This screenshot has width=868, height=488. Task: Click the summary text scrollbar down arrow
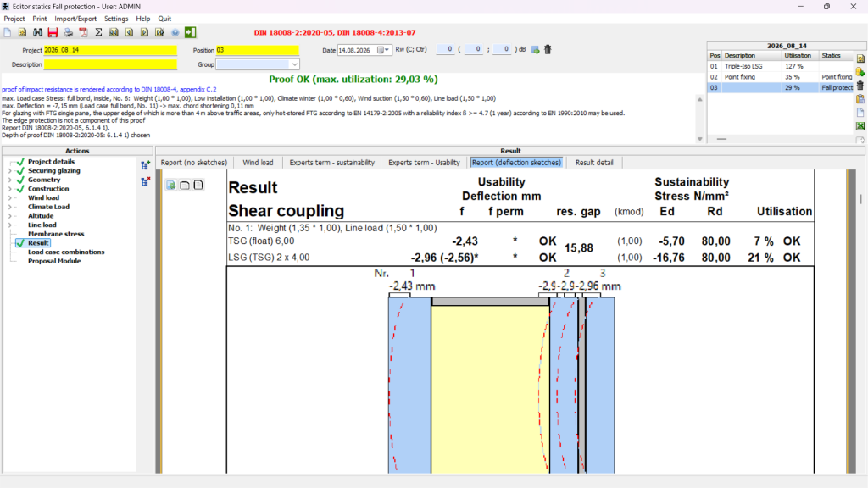pyautogui.click(x=699, y=139)
